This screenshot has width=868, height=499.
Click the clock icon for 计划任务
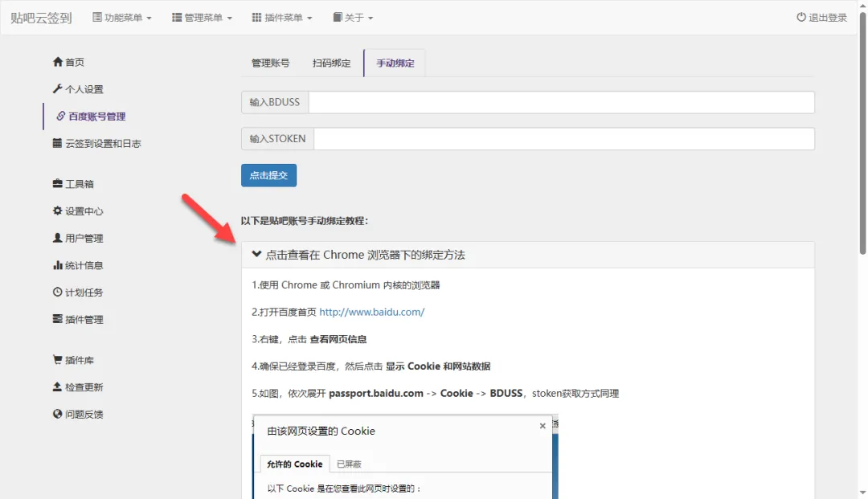[58, 292]
